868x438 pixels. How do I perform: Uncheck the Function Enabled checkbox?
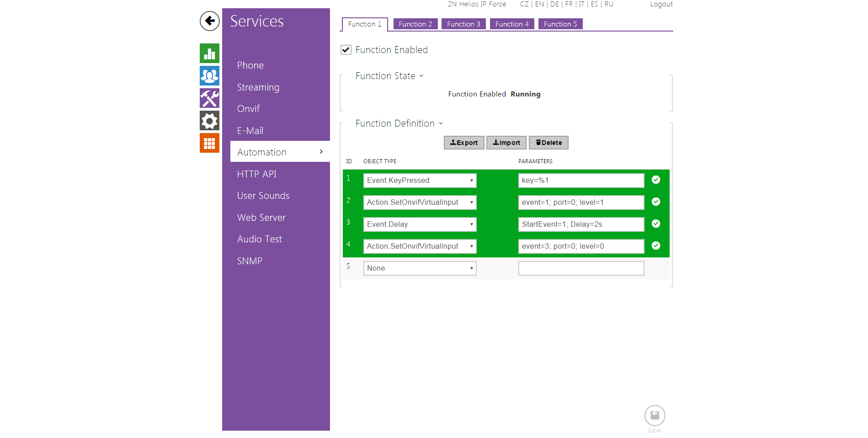[x=346, y=50]
